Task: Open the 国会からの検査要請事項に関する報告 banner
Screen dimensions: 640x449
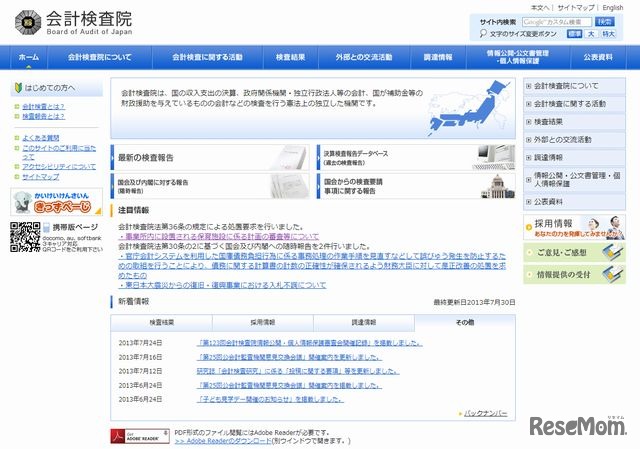Action: click(416, 186)
